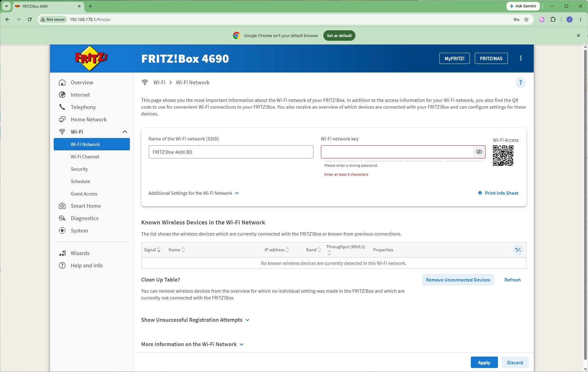Screen dimensions: 588x372
Task: Click the MyFRITZ! button
Action: pyautogui.click(x=454, y=58)
